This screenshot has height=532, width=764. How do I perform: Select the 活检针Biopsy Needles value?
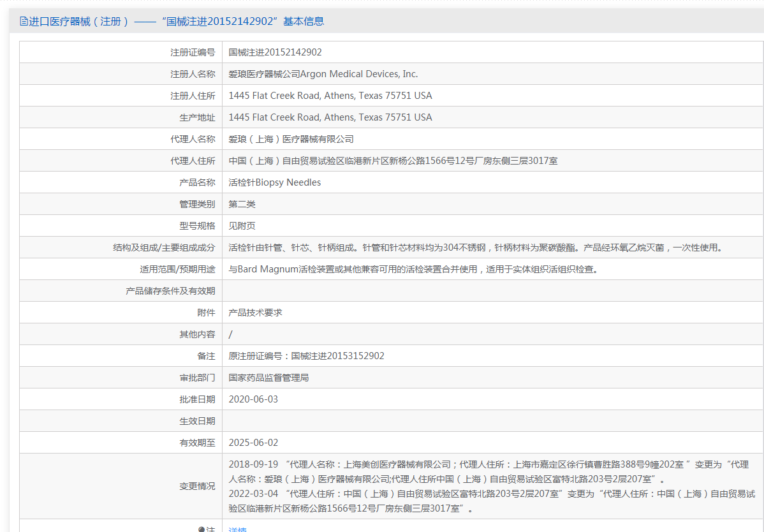click(275, 182)
